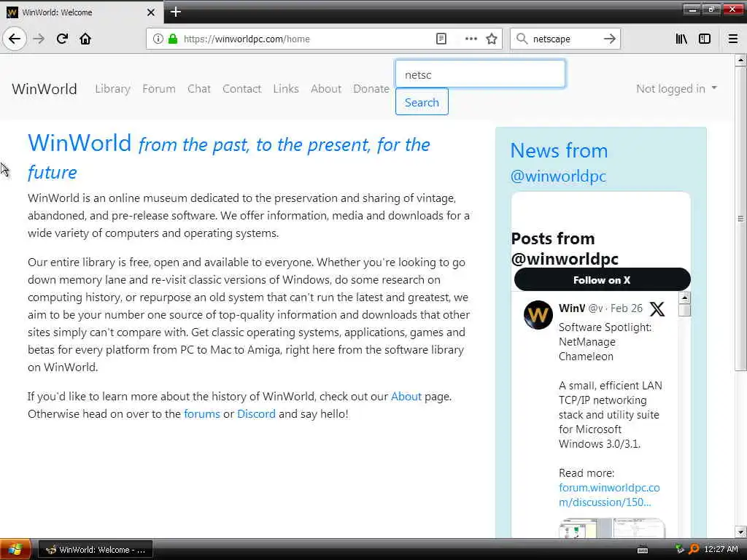Image resolution: width=747 pixels, height=560 pixels.
Task: Open the Library bookshelf icon
Action: click(x=681, y=39)
